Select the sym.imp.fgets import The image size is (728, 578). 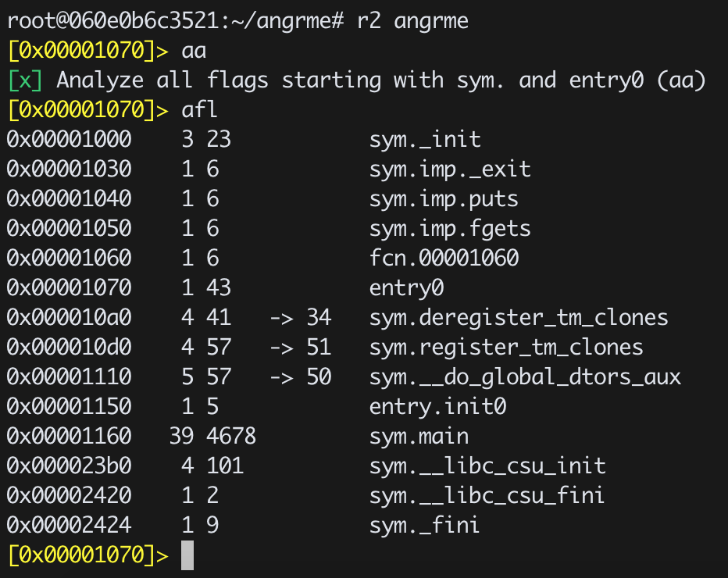click(450, 229)
